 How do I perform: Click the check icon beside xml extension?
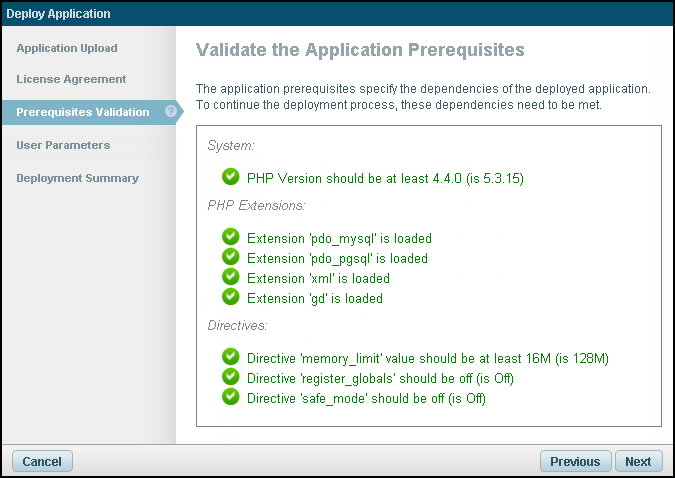(231, 277)
